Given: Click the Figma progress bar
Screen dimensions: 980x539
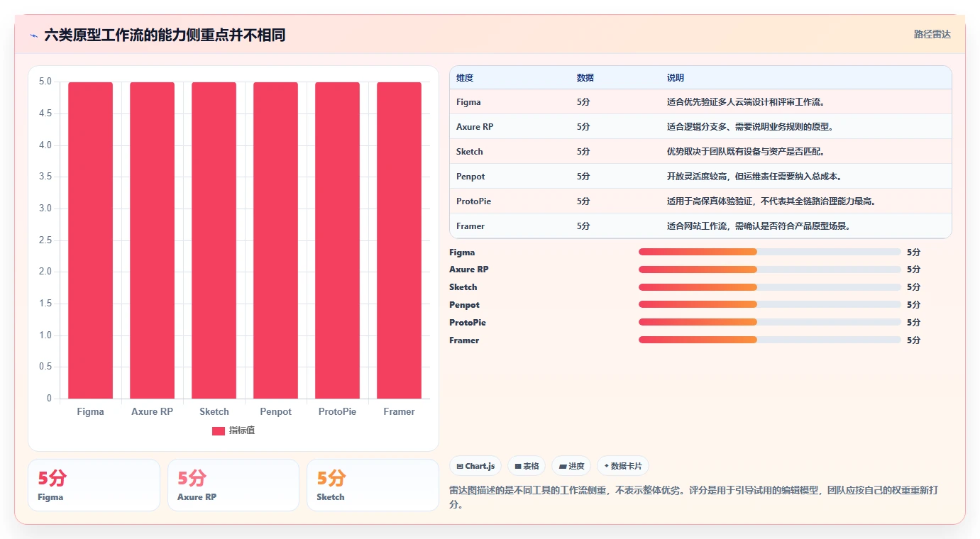Looking at the screenshot, I should 769,252.
